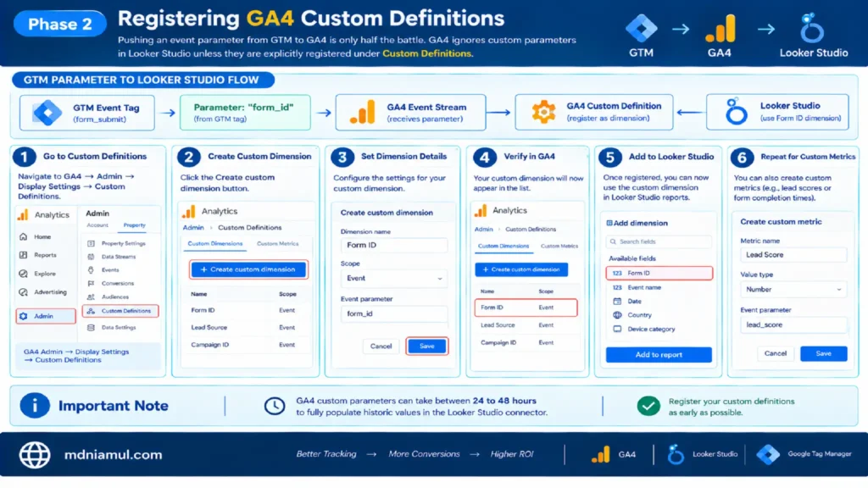
Task: Click the clock icon in the note bar
Action: point(274,406)
